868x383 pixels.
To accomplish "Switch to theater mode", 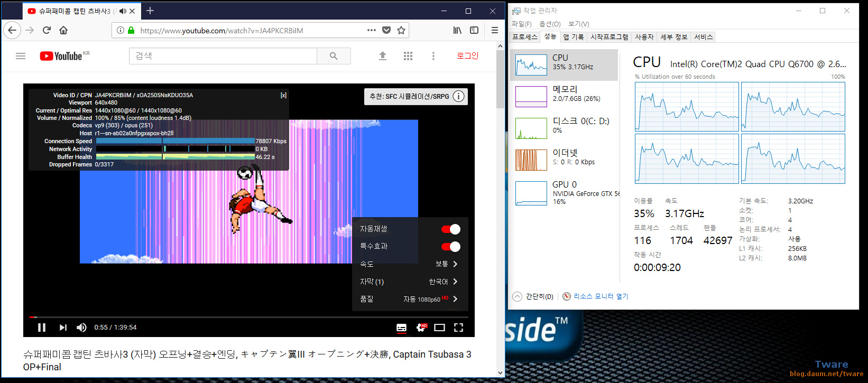I will [x=439, y=328].
